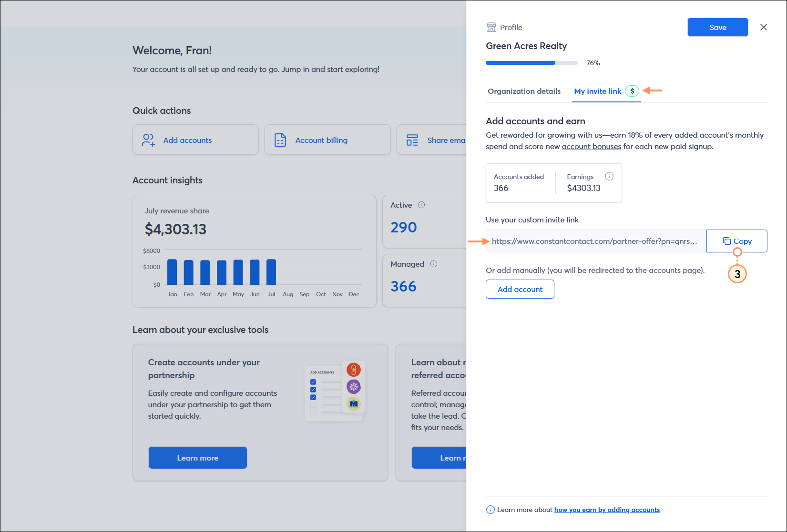Switch to the Organization details tab

[x=524, y=91]
